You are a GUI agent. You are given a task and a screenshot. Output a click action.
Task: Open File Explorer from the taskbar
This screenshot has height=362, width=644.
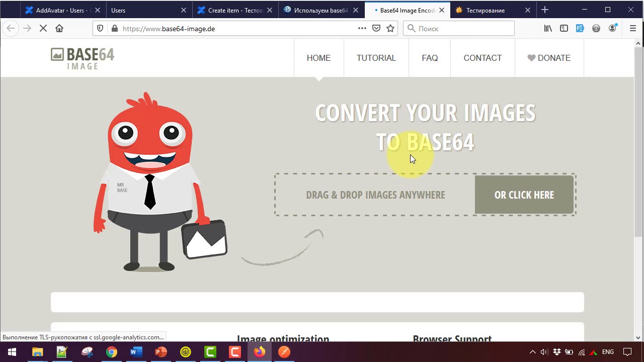pos(37,352)
